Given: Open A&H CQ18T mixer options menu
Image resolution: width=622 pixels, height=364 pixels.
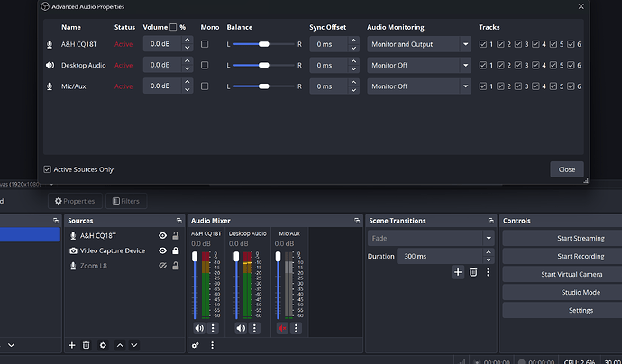Looking at the screenshot, I should click(213, 328).
